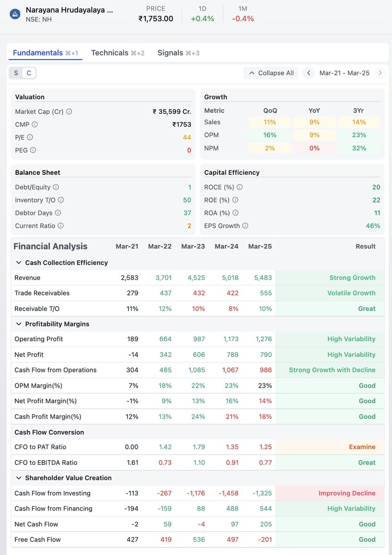Click Strong Growth with Decline result
Image resolution: width=392 pixels, height=555 pixels.
pyautogui.click(x=332, y=370)
